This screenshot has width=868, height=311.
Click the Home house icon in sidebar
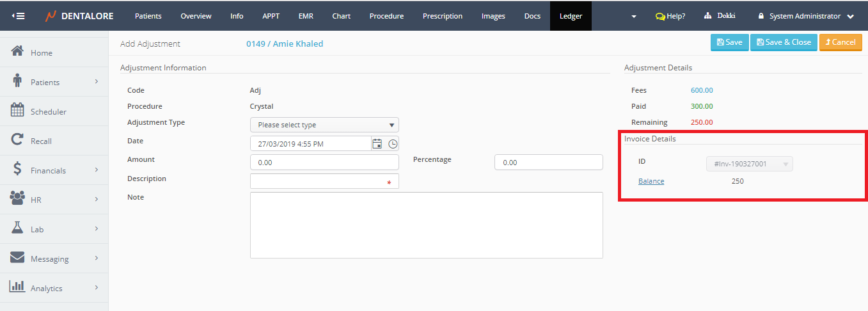tap(18, 52)
